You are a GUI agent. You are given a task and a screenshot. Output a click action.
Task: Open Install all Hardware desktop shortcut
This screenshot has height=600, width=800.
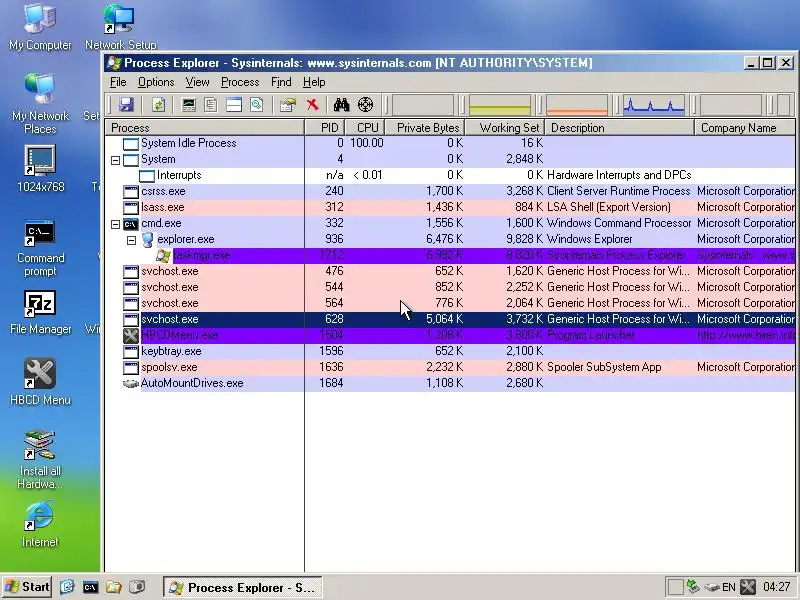click(40, 460)
